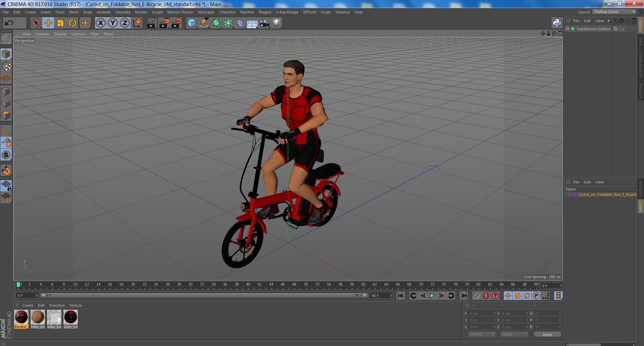Click timeline frame 46 marker
Image resolution: width=644 pixels, height=346 pixels.
[283, 285]
